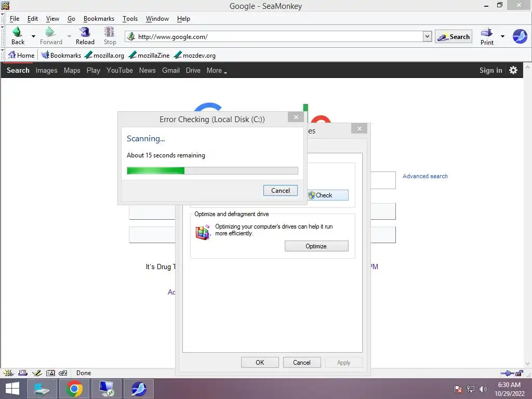
Task: Open the Go menu
Action: coord(71,19)
